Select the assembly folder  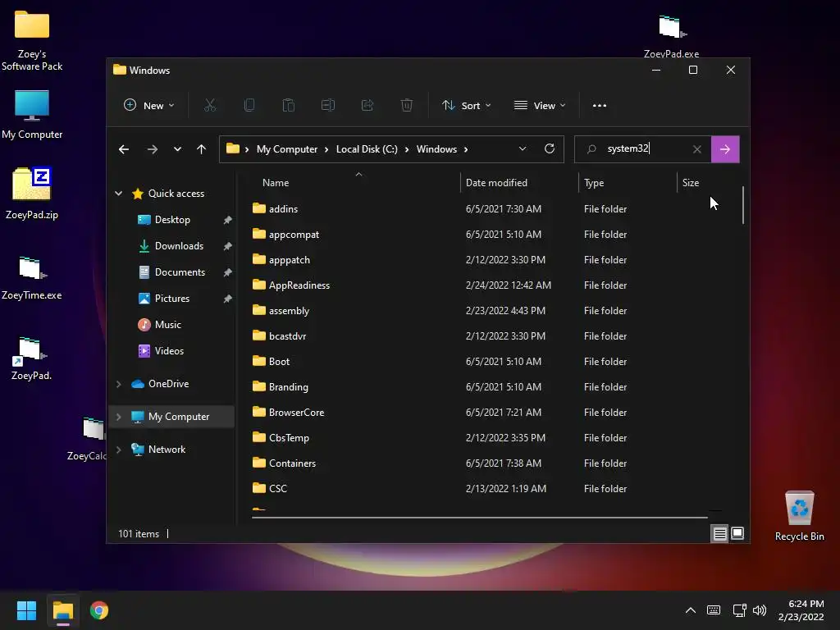point(289,311)
